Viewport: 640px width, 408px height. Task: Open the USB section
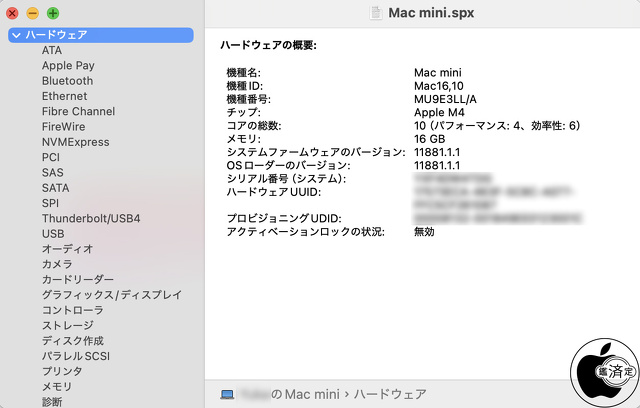pyautogui.click(x=53, y=234)
